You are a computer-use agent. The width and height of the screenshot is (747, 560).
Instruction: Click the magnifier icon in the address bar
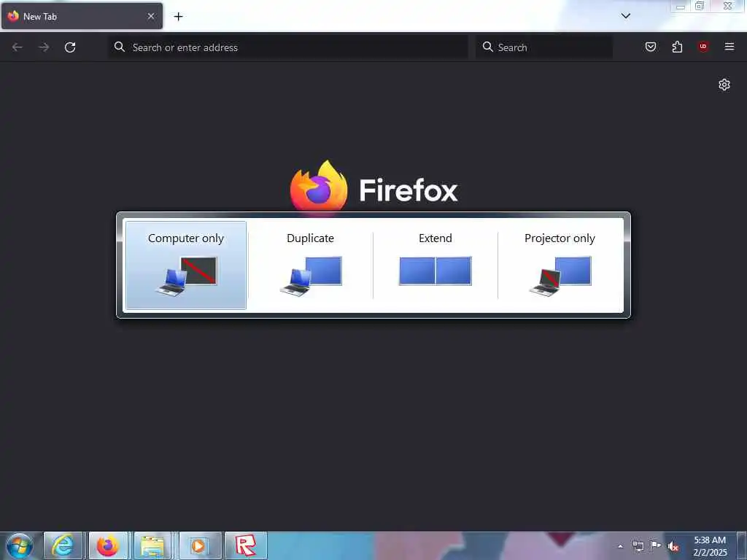(120, 47)
